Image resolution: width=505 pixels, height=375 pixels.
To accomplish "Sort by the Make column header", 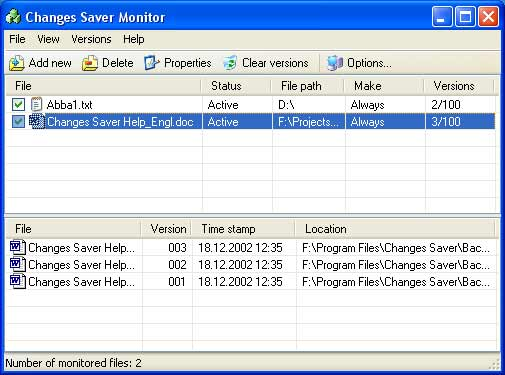I will (x=384, y=86).
